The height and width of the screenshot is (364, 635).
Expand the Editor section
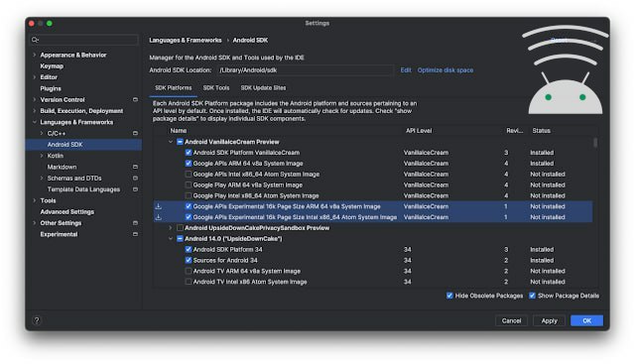(35, 77)
